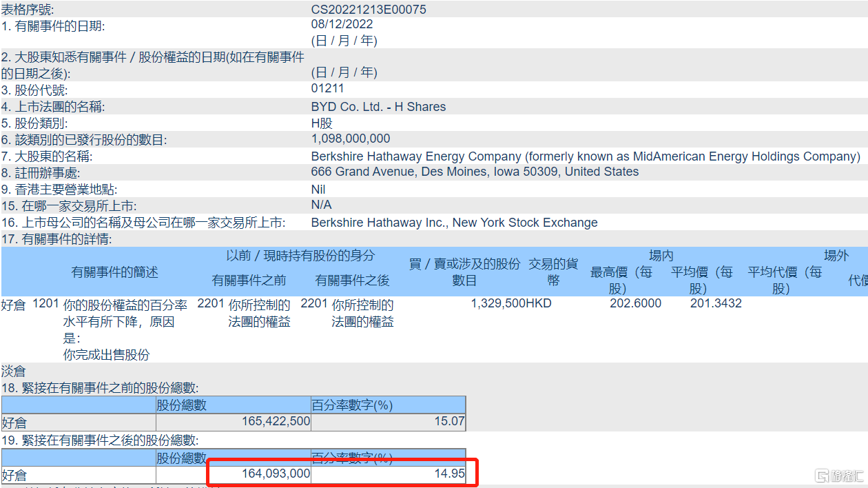
Task: Click the form serial number CS20221213E00075
Action: tap(369, 9)
